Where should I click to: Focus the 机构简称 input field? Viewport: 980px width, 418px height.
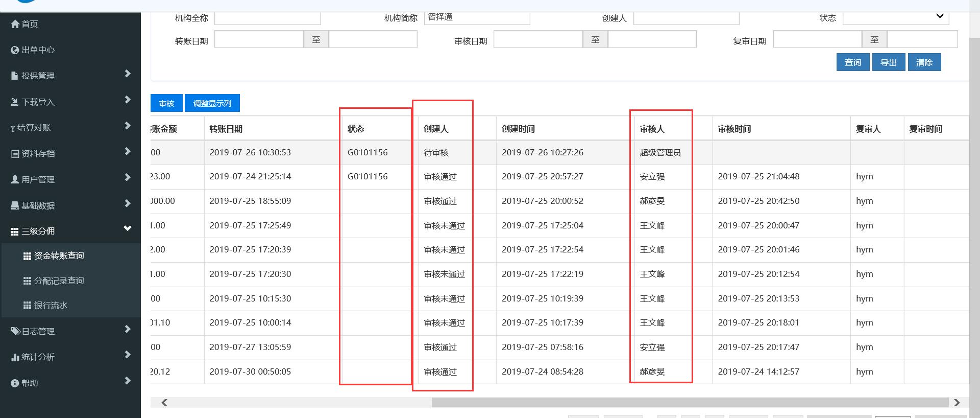tap(477, 18)
